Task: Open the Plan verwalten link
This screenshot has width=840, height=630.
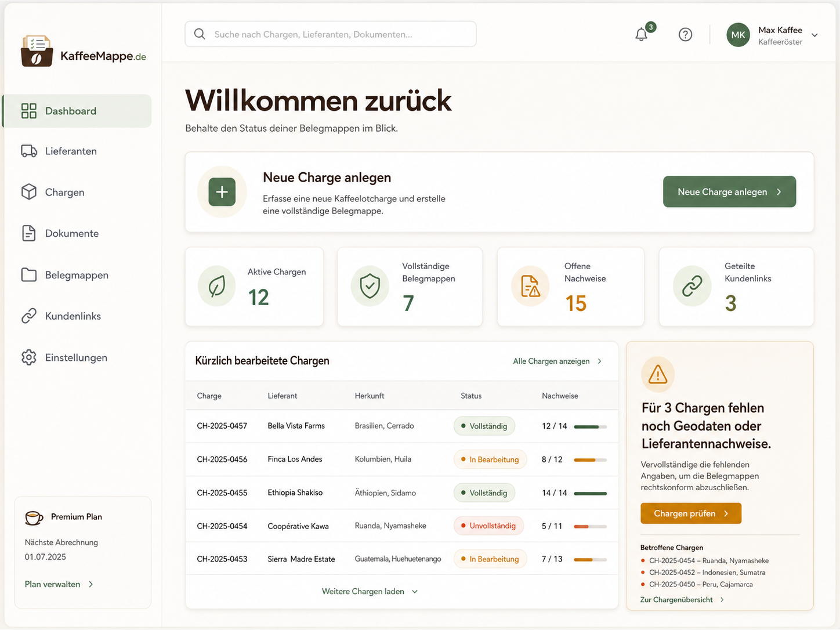Action: [59, 584]
